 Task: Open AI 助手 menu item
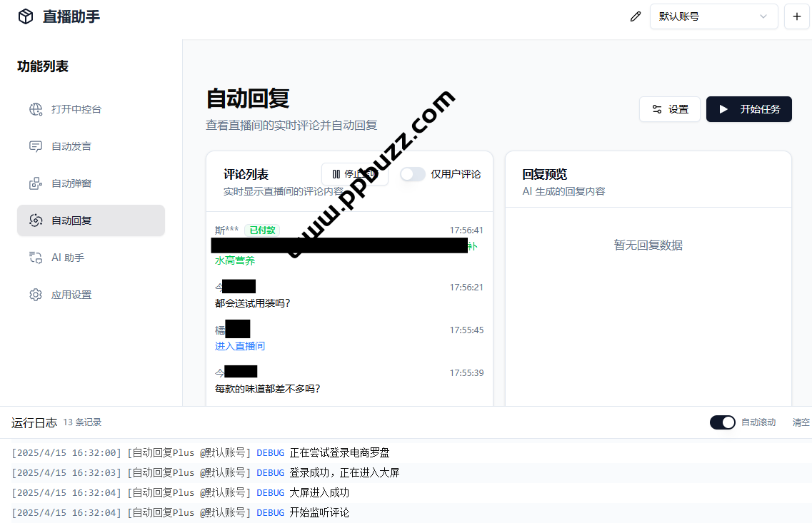point(91,258)
